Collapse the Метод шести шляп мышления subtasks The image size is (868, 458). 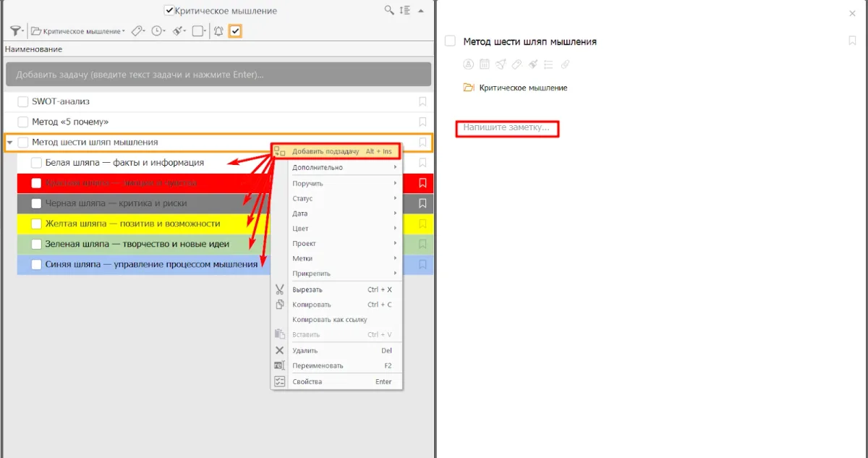click(9, 143)
